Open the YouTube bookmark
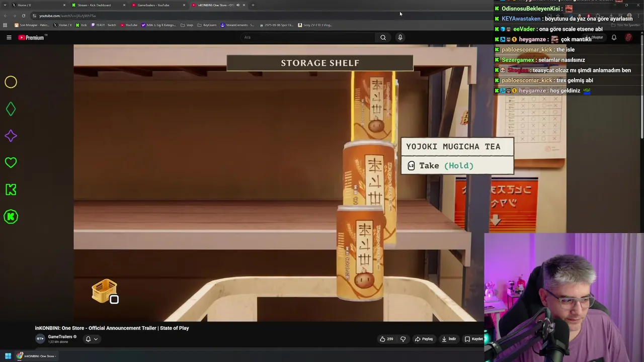 pyautogui.click(x=129, y=25)
